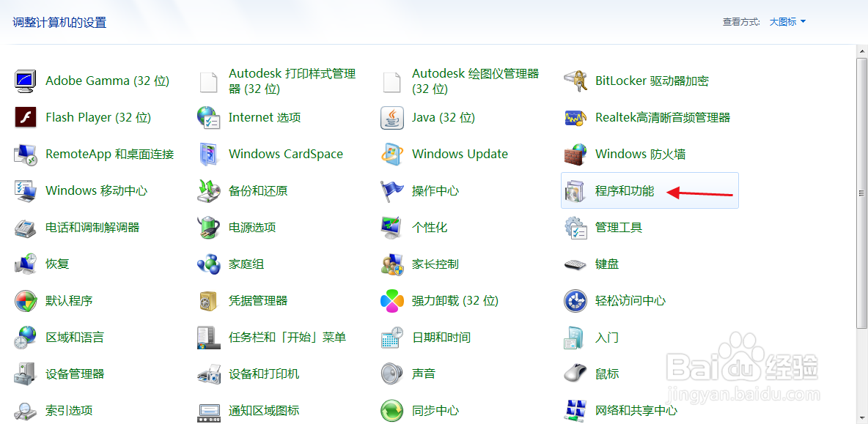Screen dimensions: 868x424
Task: Click the Windows 防火墙 brick wall icon
Action: click(575, 154)
